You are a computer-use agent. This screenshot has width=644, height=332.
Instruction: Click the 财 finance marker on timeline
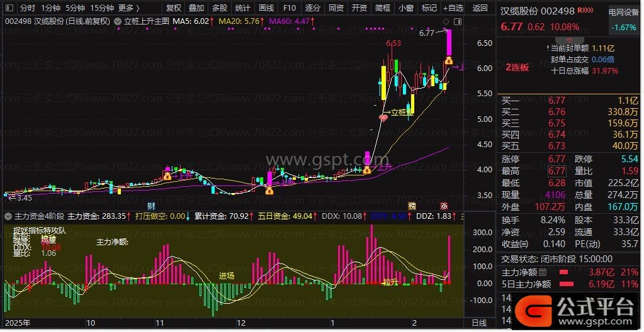[x=151, y=206]
